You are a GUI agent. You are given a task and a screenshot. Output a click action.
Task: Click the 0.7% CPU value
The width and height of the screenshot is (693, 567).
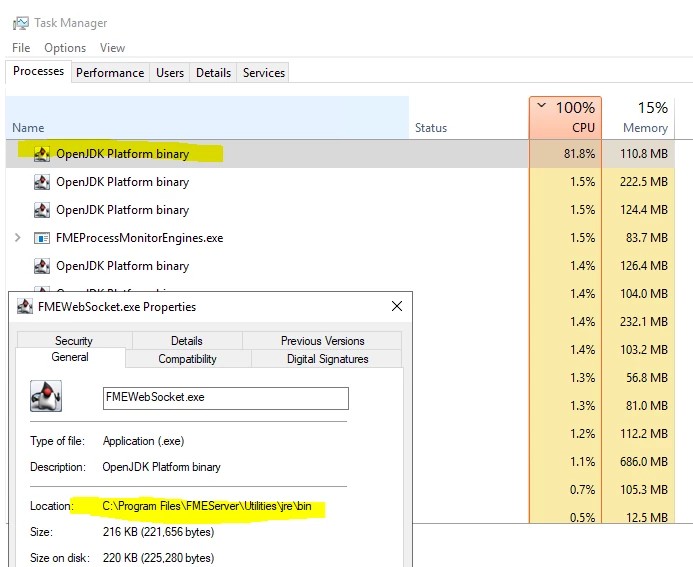pyautogui.click(x=583, y=490)
